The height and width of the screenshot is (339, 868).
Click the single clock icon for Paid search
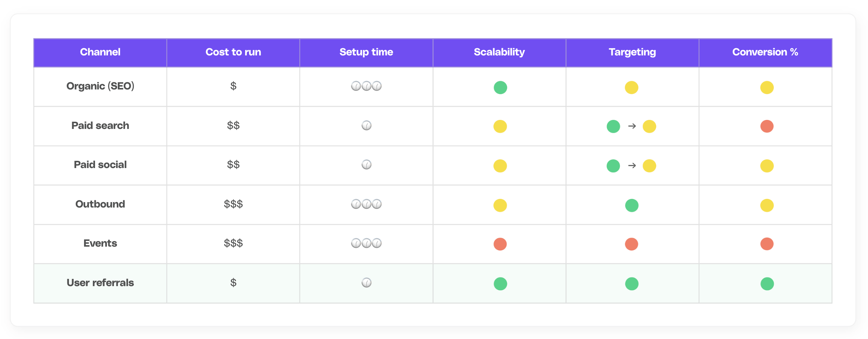coord(367,126)
